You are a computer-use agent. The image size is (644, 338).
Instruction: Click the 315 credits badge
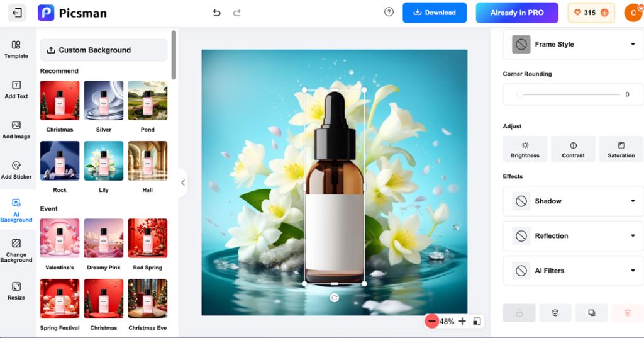coord(591,13)
